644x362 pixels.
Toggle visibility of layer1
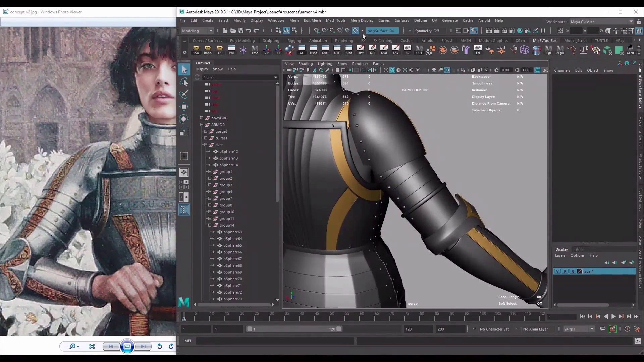point(558,271)
